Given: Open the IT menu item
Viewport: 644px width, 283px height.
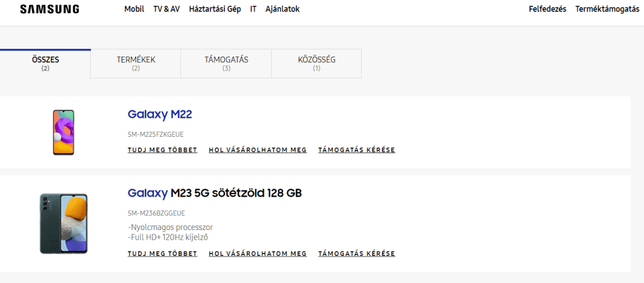Looking at the screenshot, I should tap(253, 9).
